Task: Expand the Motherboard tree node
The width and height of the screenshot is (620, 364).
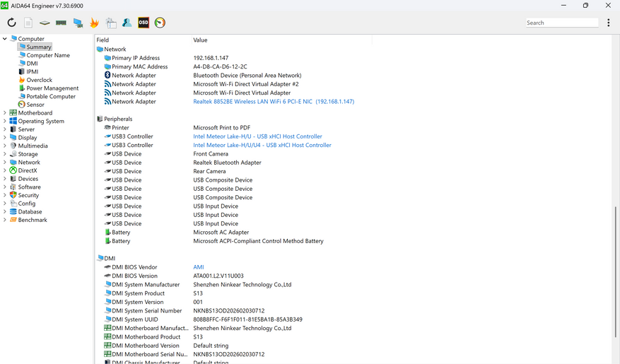Action: pos(5,113)
